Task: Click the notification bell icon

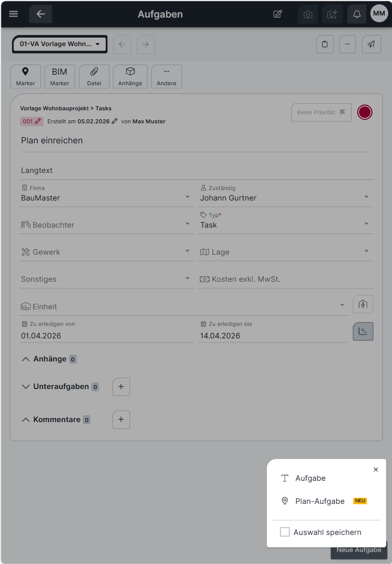Action: point(356,14)
